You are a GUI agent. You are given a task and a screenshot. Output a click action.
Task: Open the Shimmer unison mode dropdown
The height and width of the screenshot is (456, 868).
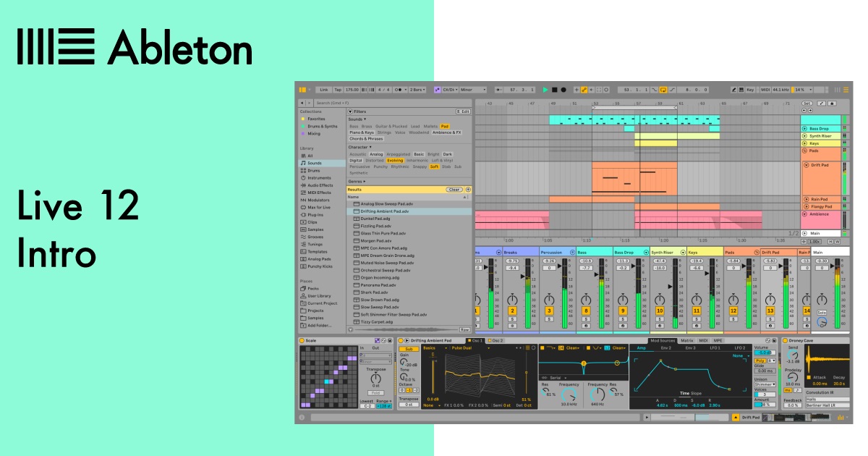tap(765, 384)
